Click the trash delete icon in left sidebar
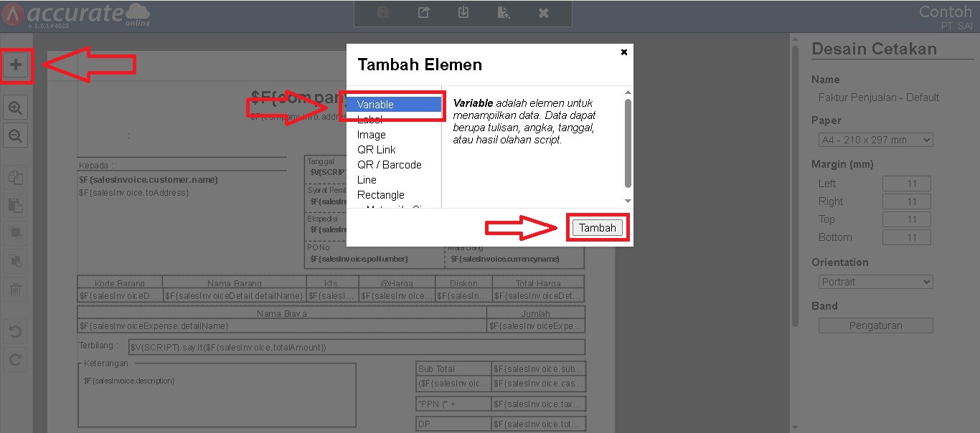This screenshot has width=980, height=433. click(x=15, y=290)
